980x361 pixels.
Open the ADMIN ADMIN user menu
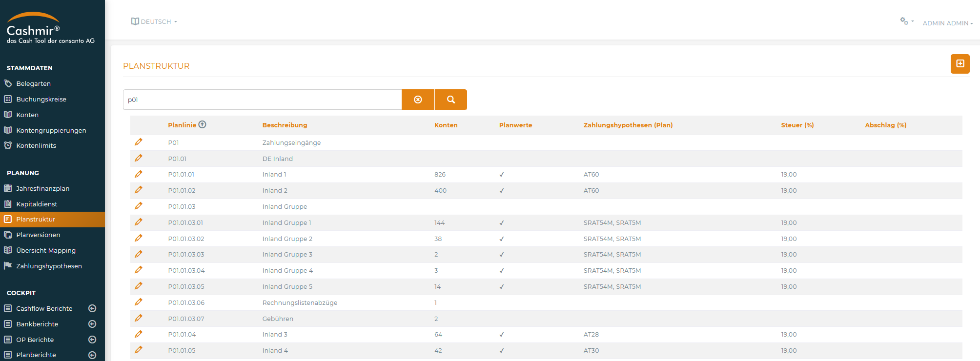pyautogui.click(x=948, y=23)
